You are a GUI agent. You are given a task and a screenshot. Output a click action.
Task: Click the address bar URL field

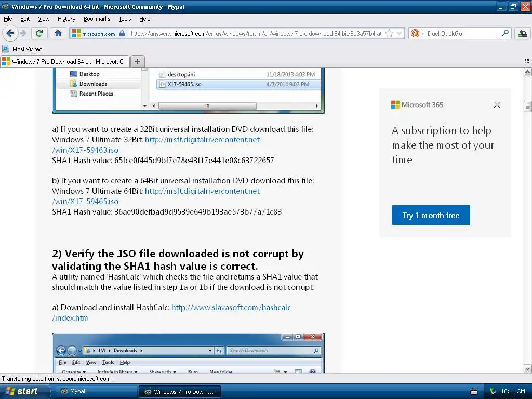tap(256, 34)
